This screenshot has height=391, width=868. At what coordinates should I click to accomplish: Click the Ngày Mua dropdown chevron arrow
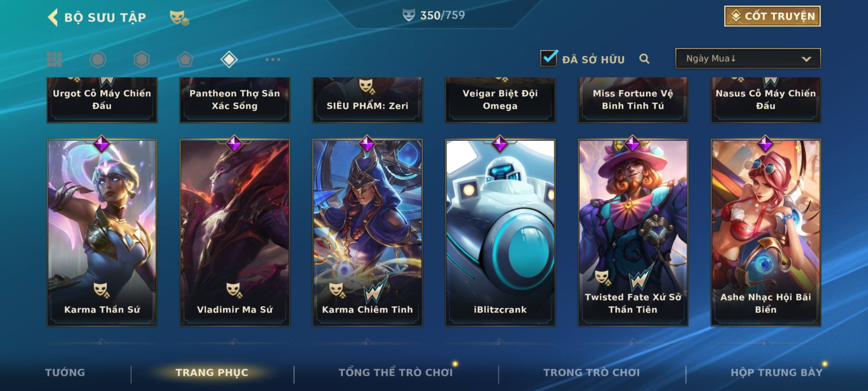point(806,59)
